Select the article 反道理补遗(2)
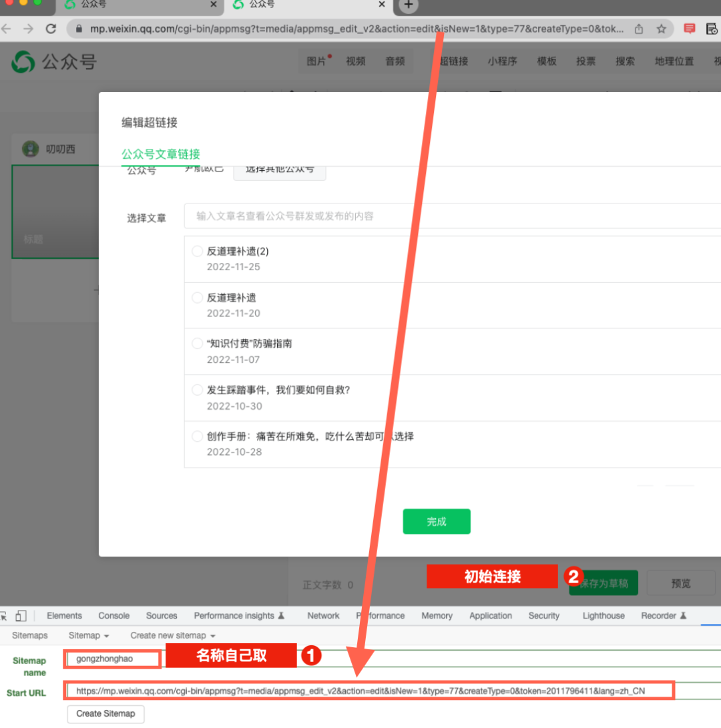Viewport: 721px width, 728px height. 197,252
